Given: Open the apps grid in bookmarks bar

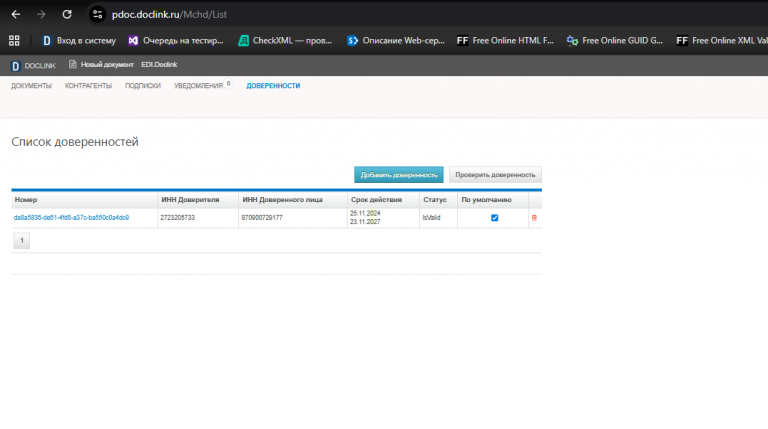Looking at the screenshot, I should point(14,41).
